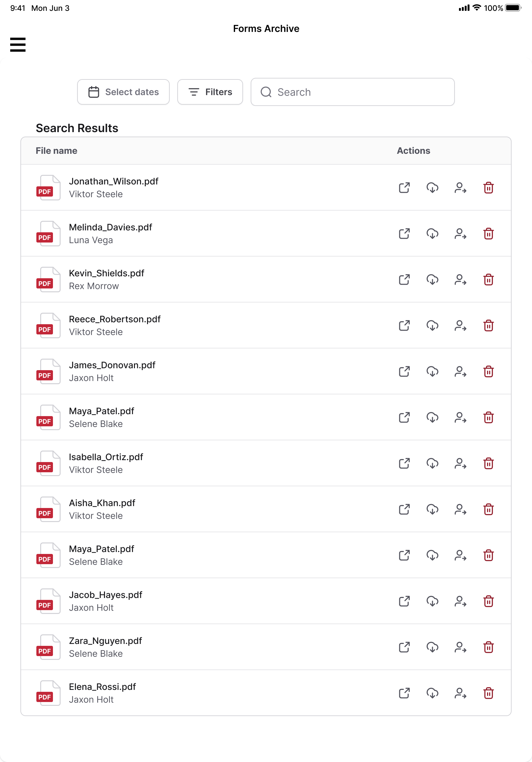Delete Reece_Robertson.pdf
Screen dimensions: 532x762
click(489, 325)
